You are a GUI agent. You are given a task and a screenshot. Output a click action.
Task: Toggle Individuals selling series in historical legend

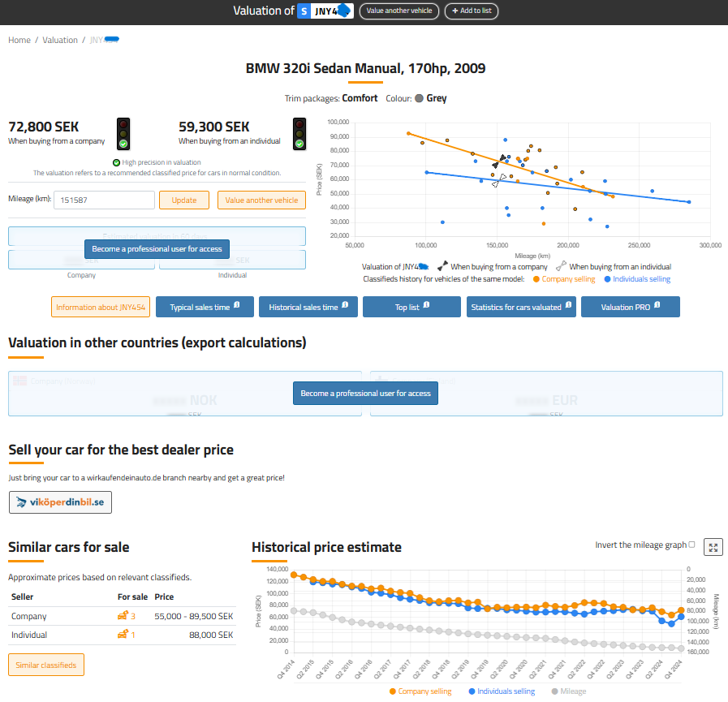(x=501, y=691)
